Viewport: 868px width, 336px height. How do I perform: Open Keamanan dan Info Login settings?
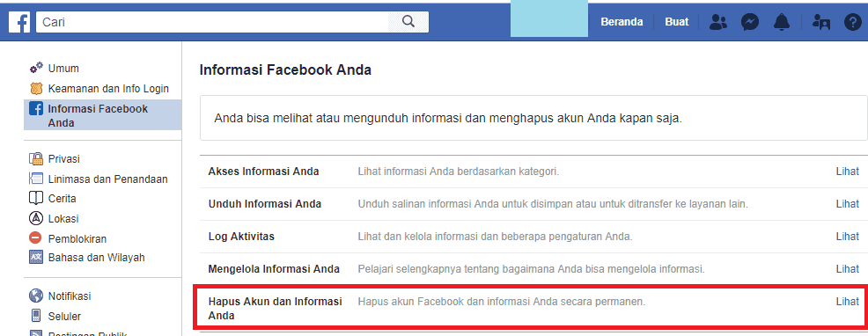[108, 89]
